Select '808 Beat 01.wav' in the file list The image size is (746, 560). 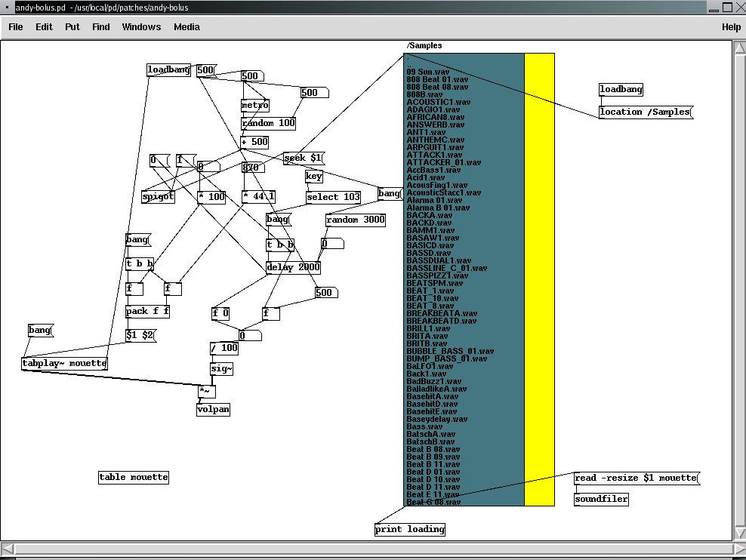(x=437, y=79)
